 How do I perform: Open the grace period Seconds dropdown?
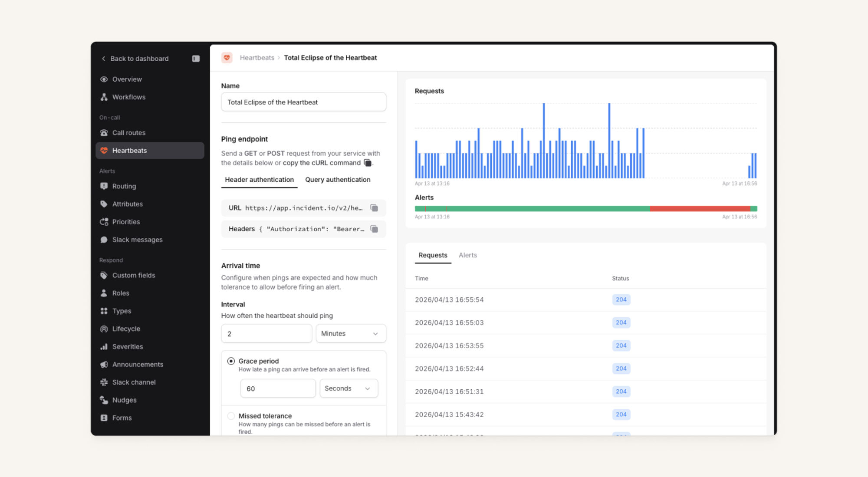tap(348, 388)
